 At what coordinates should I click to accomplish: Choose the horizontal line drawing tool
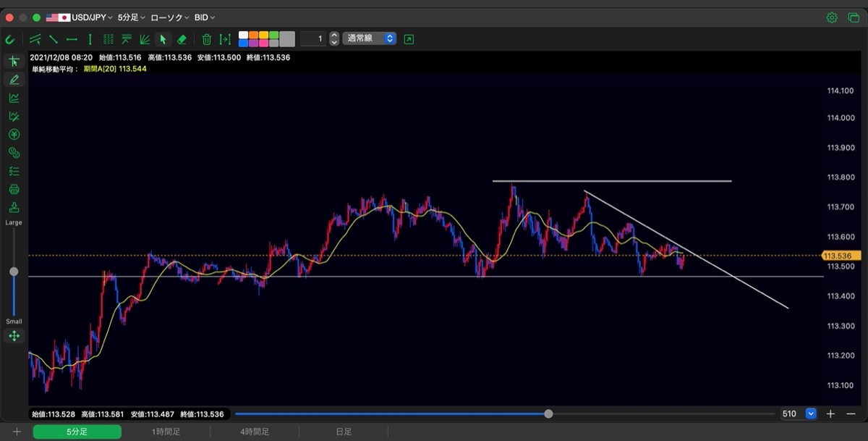pos(72,39)
